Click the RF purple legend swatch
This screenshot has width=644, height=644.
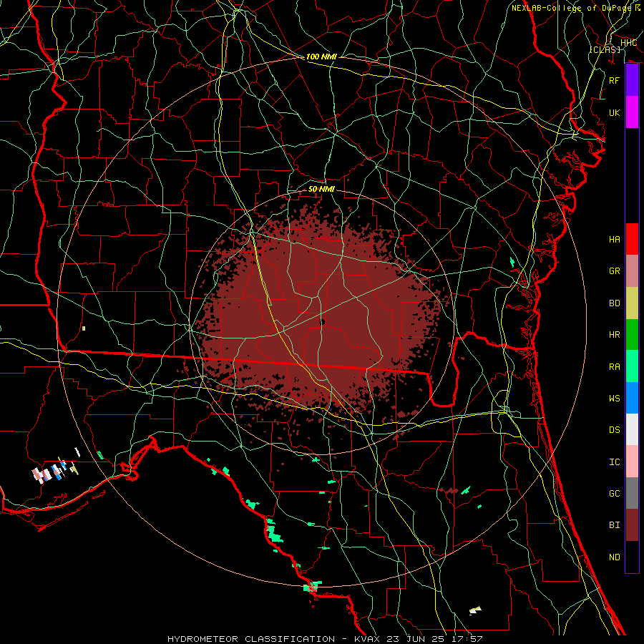(632, 80)
